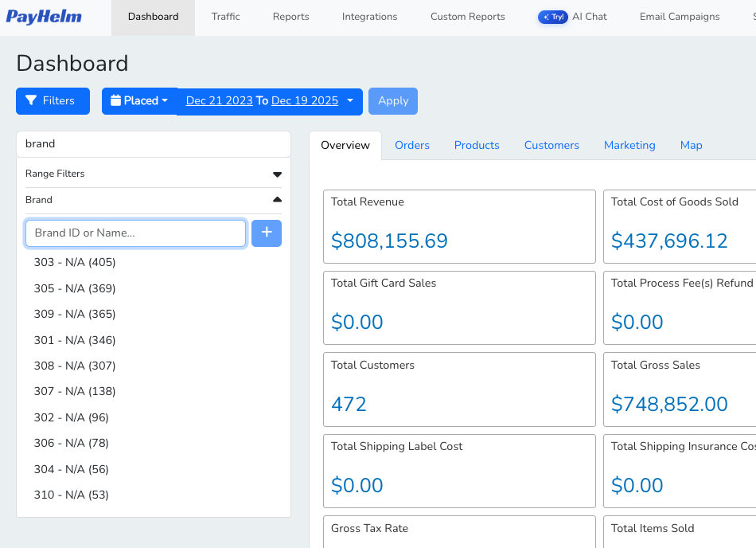Open Integrations in top navigation
The image size is (756, 548).
point(370,17)
